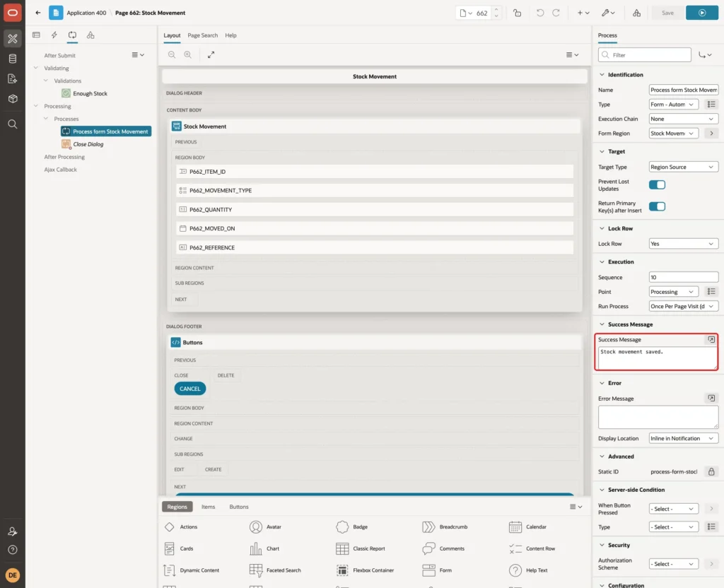The image size is (724, 588).
Task: Open the When Button Pressed dropdown
Action: 674,509
